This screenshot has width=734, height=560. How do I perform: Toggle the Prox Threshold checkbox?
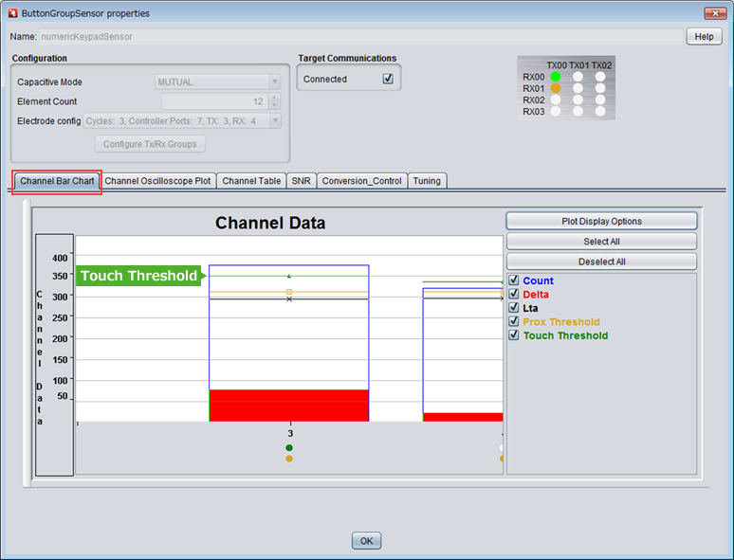point(514,322)
